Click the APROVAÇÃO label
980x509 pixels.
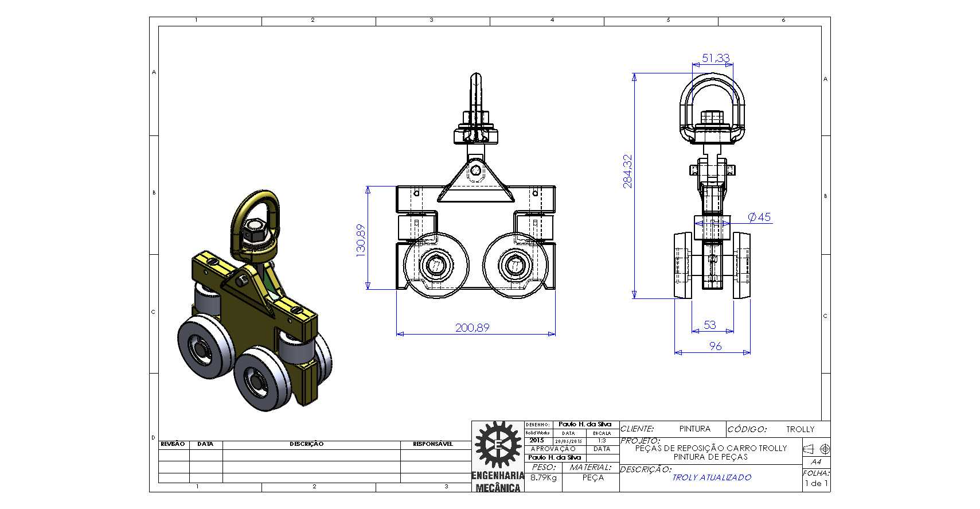[553, 449]
